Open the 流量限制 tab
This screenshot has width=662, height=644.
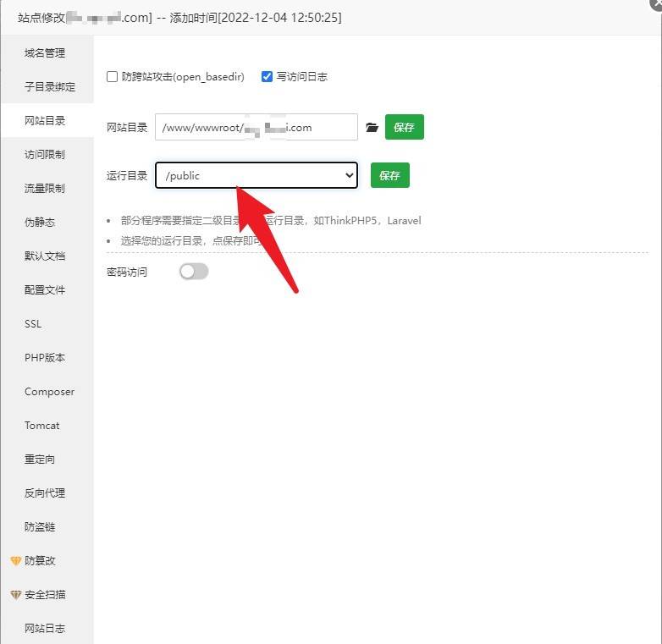pyautogui.click(x=45, y=189)
